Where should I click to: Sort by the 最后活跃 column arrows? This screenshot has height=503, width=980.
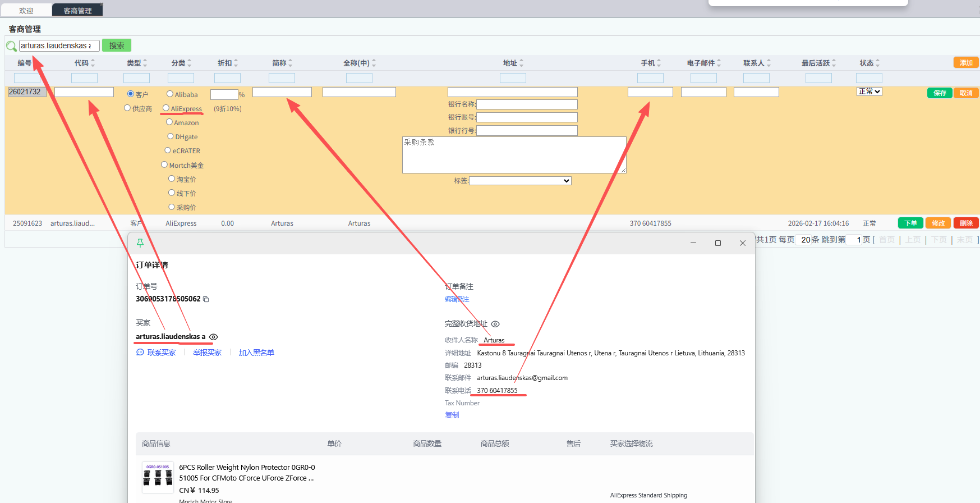coord(834,63)
